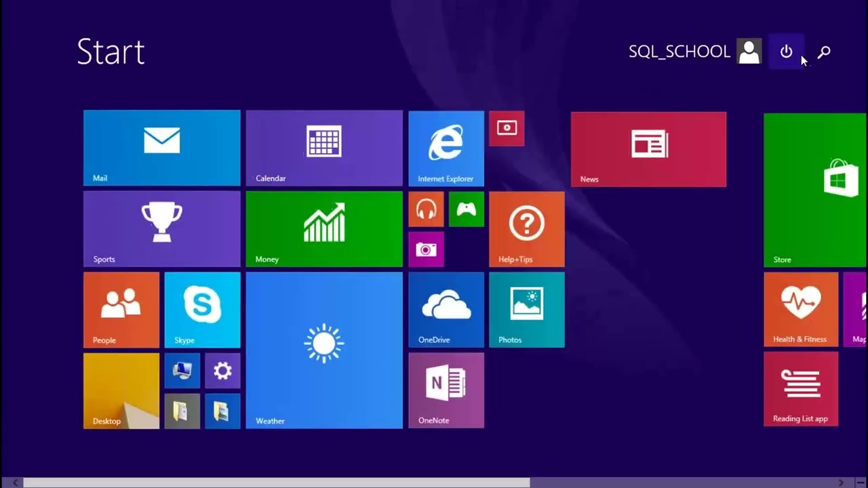This screenshot has height=488, width=868.
Task: Open the People tile
Action: click(x=121, y=310)
